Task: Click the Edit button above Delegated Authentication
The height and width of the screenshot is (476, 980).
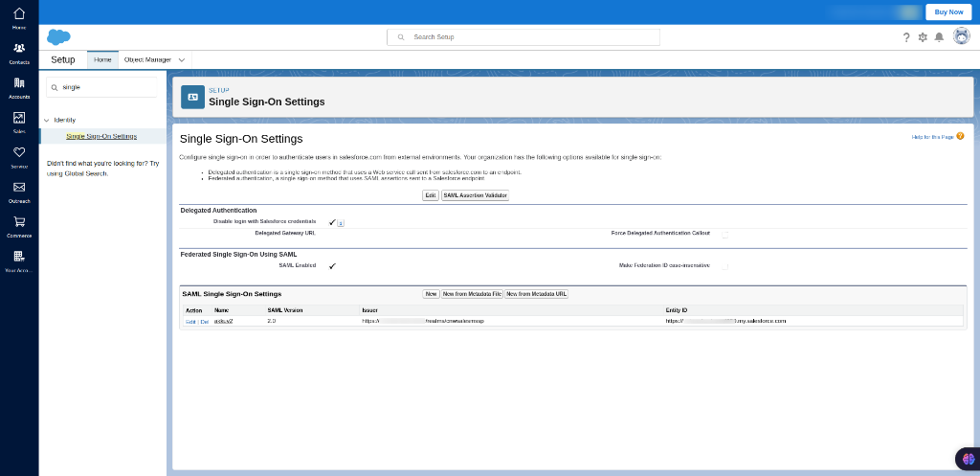Action: (431, 195)
